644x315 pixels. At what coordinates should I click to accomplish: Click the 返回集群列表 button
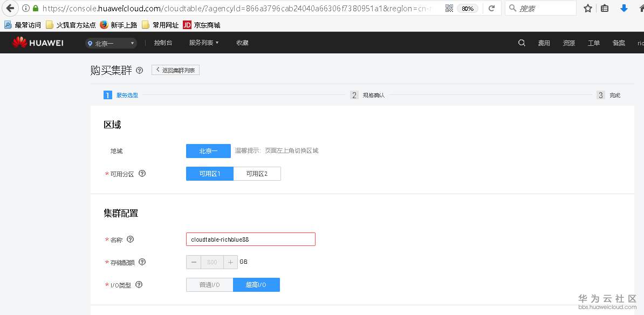pos(175,70)
